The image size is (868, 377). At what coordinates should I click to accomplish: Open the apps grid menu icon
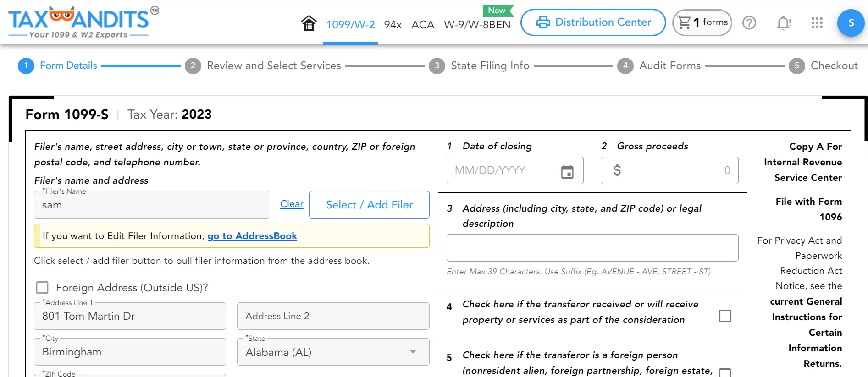point(817,23)
